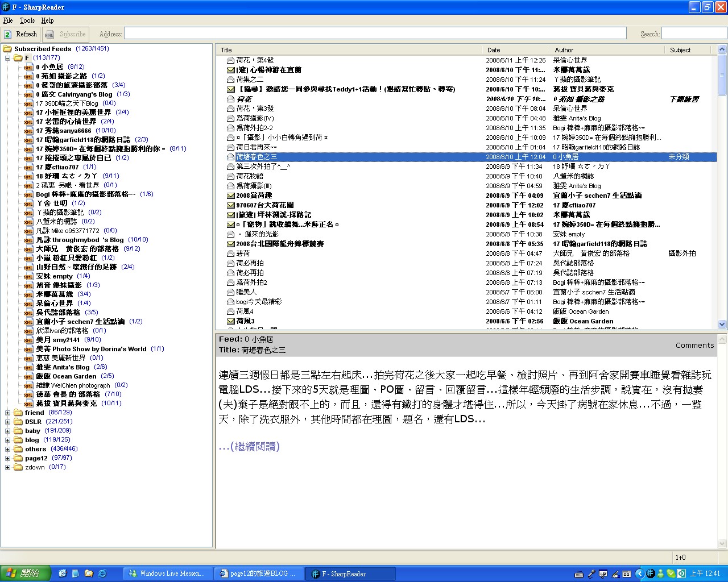This screenshot has height=582, width=728.
Task: Collapse the F folder in feed tree
Action: click(8, 58)
